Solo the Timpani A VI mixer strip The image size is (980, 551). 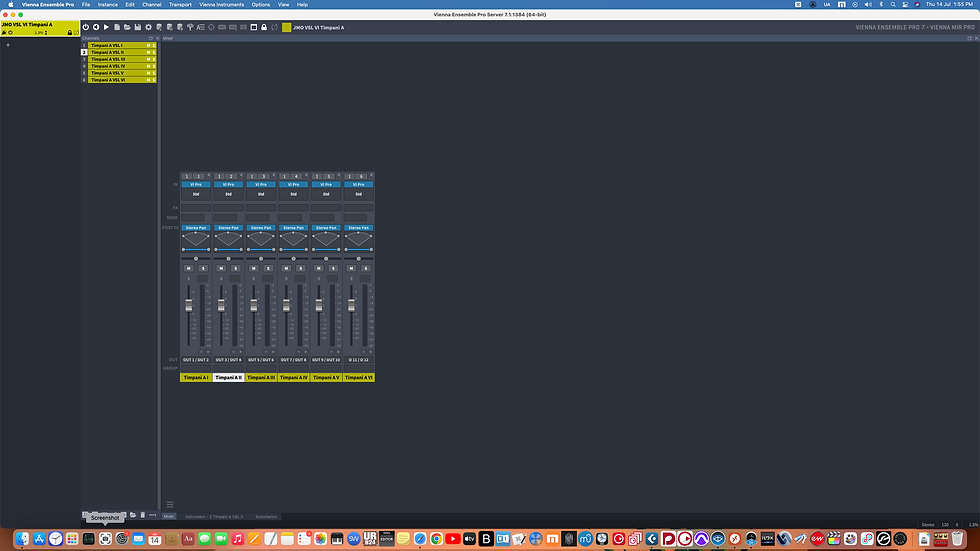tap(366, 268)
